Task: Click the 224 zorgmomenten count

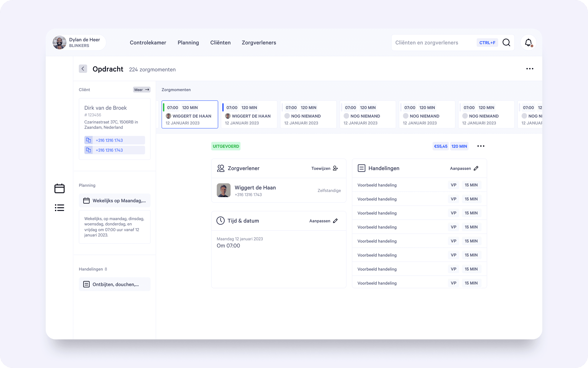Action: (152, 70)
